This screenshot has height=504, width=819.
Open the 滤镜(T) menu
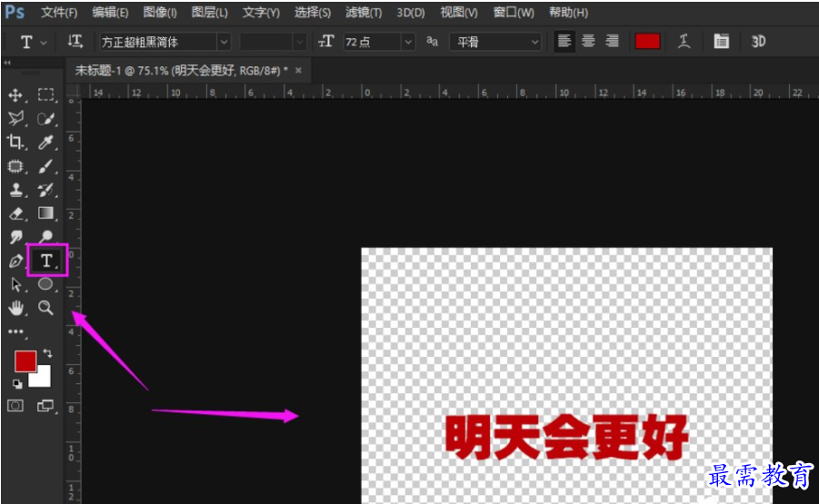364,13
